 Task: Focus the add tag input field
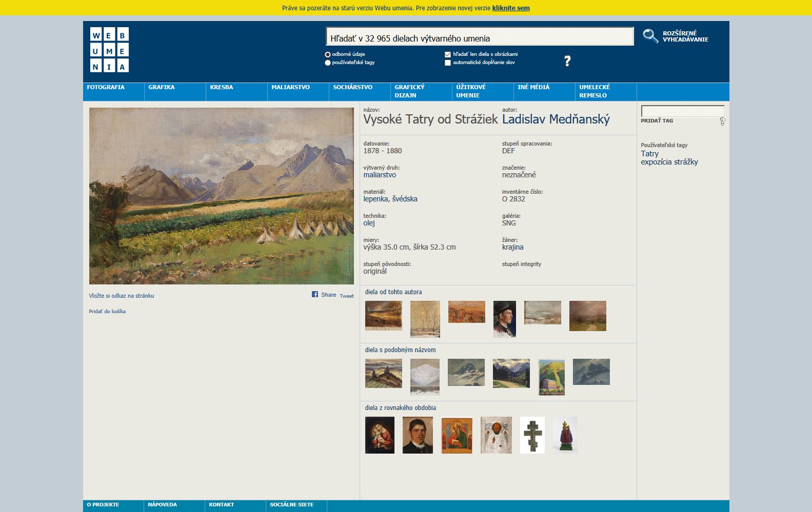[x=683, y=111]
